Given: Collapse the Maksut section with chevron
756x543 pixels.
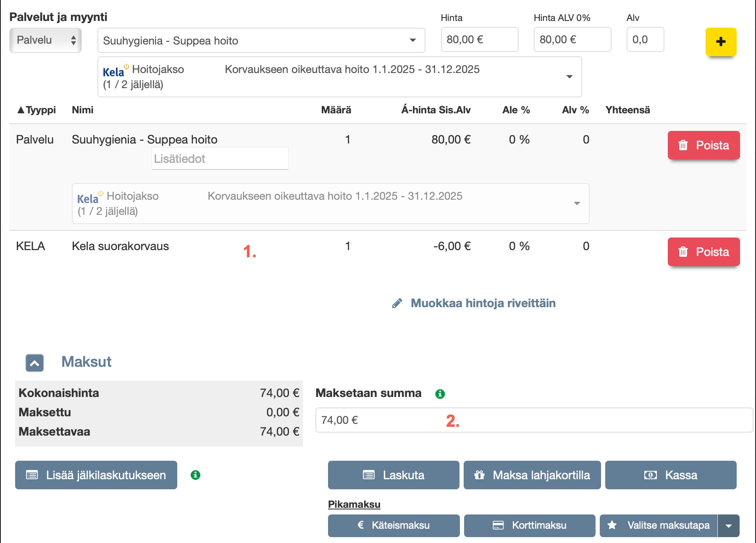Looking at the screenshot, I should pos(34,363).
